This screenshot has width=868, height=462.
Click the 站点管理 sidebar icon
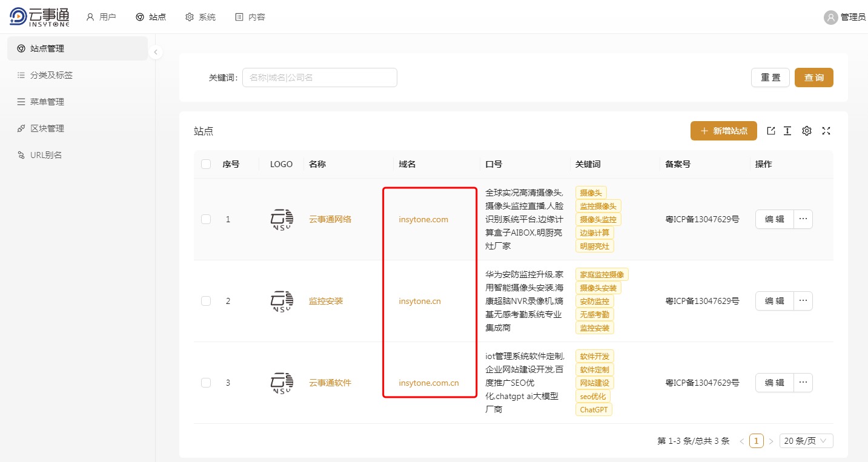click(x=22, y=48)
